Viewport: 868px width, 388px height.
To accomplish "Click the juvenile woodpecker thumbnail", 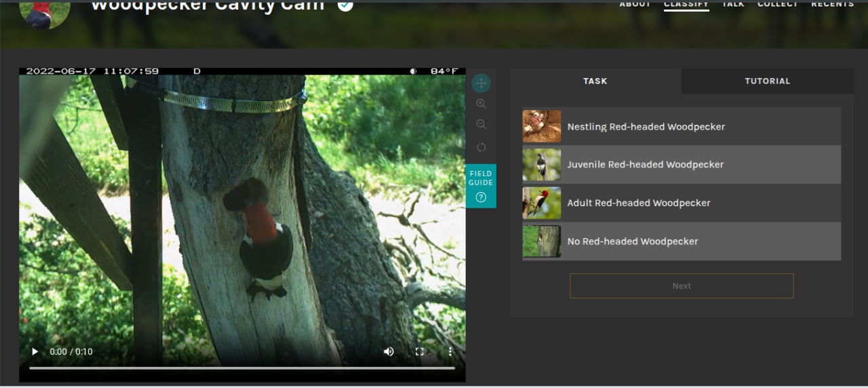I will click(x=542, y=164).
